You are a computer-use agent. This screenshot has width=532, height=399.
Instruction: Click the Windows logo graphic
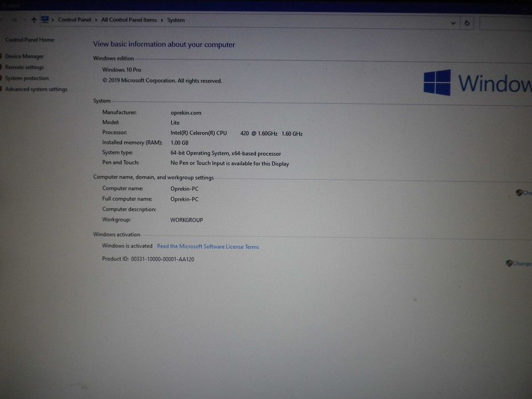click(437, 83)
